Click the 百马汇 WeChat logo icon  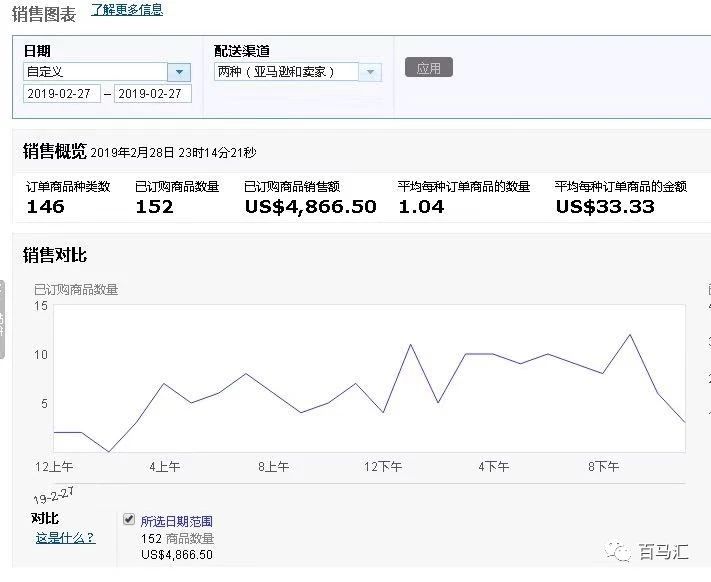pyautogui.click(x=623, y=553)
